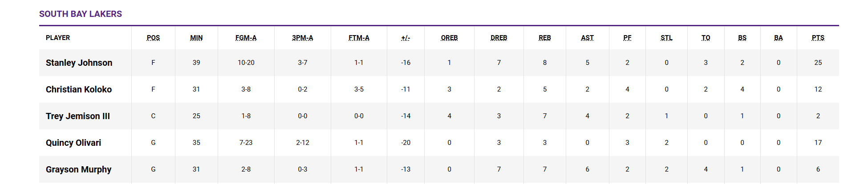
Task: Click the +/- column header
Action: pyautogui.click(x=406, y=38)
